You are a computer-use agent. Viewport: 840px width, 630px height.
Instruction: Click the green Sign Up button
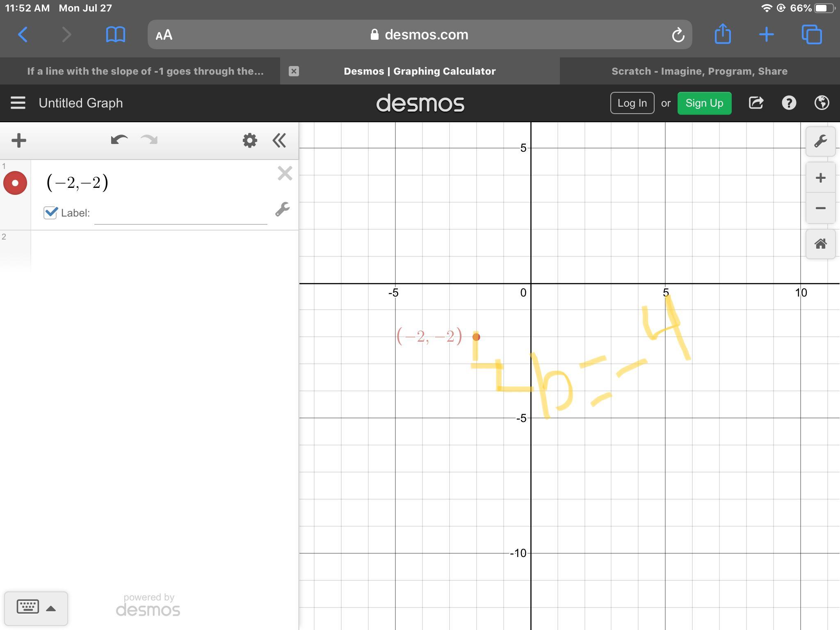pyautogui.click(x=704, y=103)
